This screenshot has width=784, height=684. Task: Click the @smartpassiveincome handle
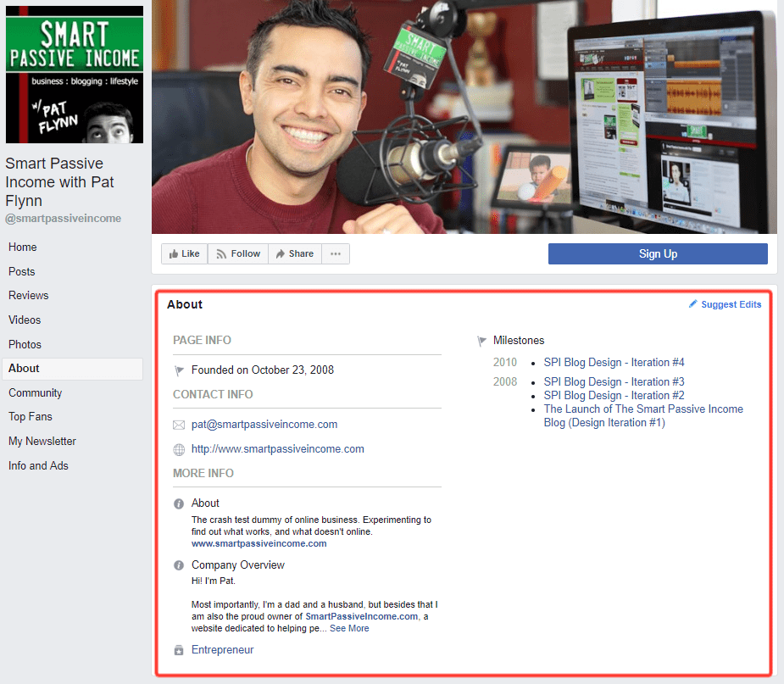(x=63, y=219)
